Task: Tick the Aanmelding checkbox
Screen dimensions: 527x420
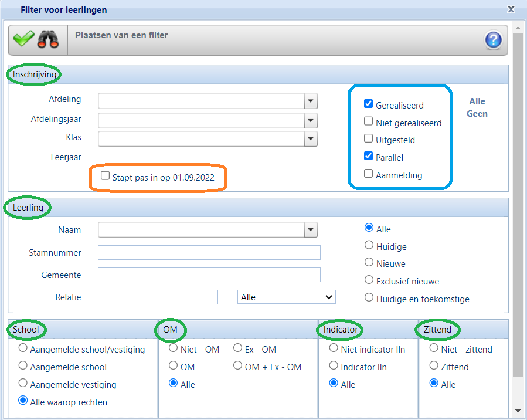Action: (x=368, y=174)
